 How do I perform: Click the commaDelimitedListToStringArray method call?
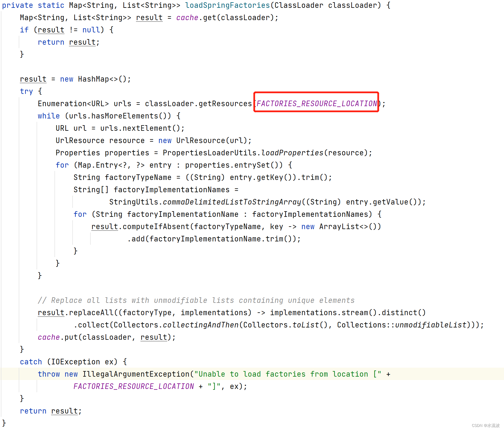[232, 202]
